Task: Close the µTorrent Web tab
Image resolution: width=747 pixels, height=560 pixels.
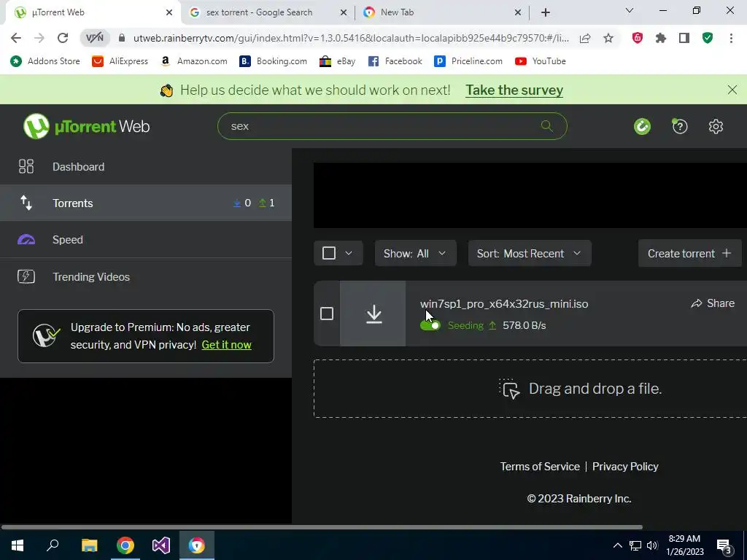Action: tap(169, 12)
